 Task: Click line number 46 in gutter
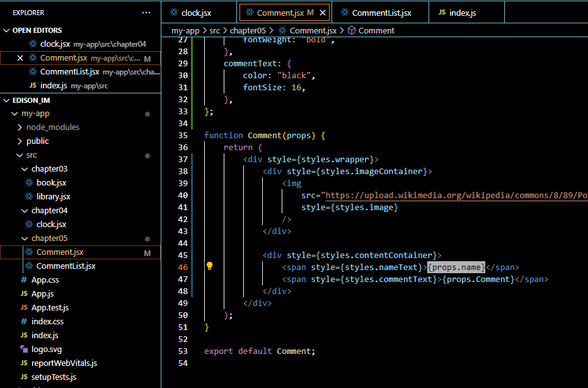coord(183,267)
